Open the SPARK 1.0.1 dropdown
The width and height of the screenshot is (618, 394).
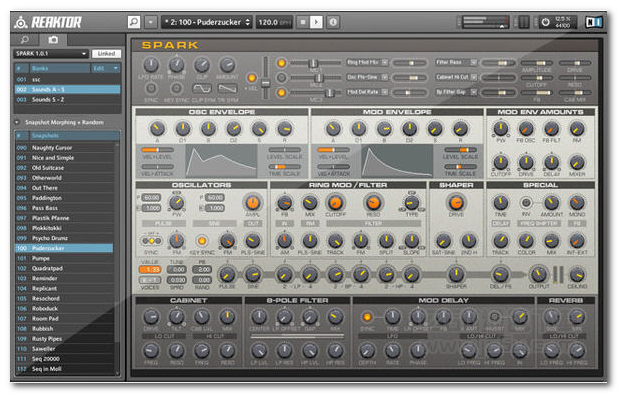point(50,54)
